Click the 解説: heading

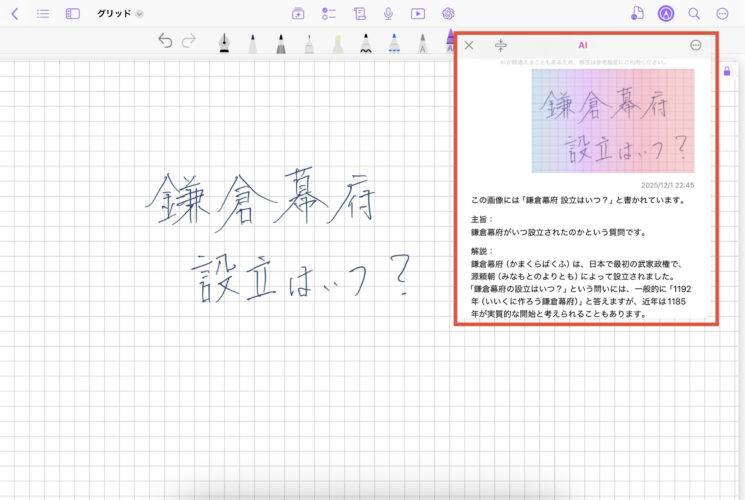[482, 251]
